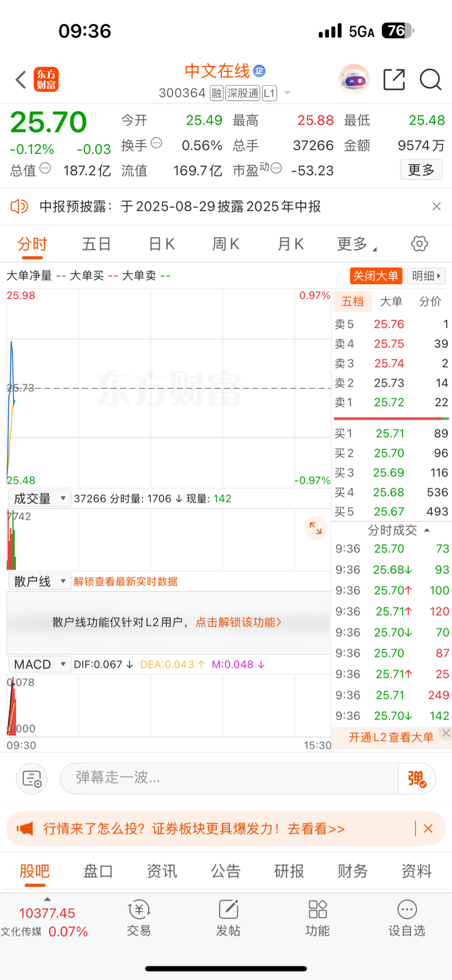Open the search magnifier icon
The width and height of the screenshot is (452, 980).
coord(430,79)
